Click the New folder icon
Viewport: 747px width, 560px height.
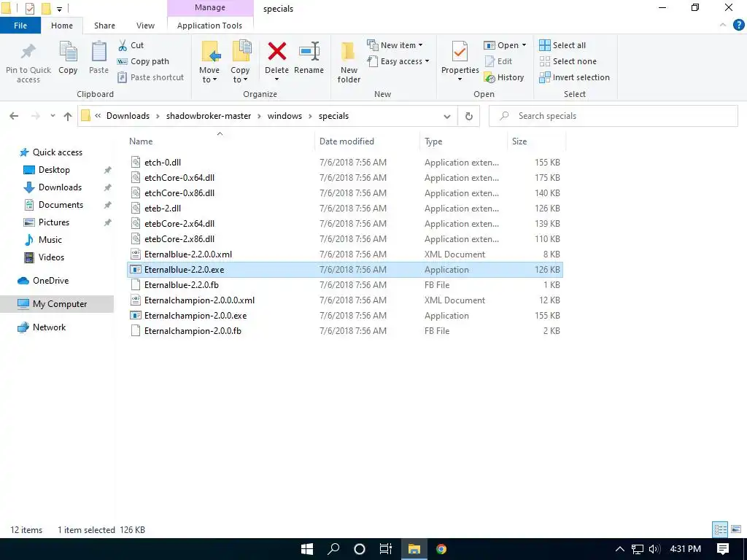(x=349, y=52)
